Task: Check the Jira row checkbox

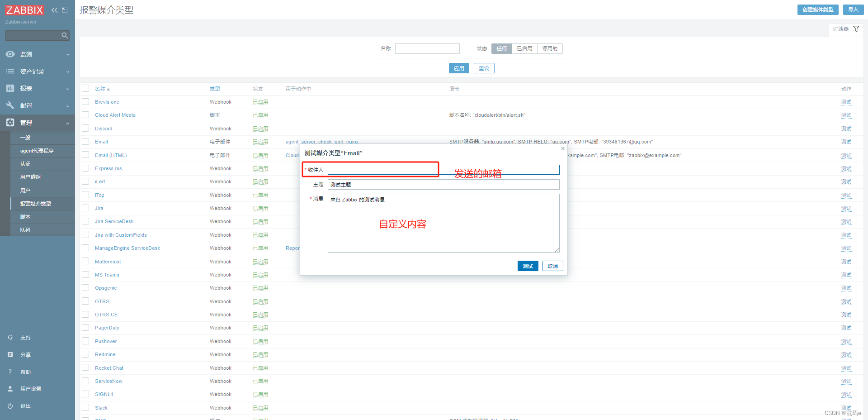Action: [85, 208]
